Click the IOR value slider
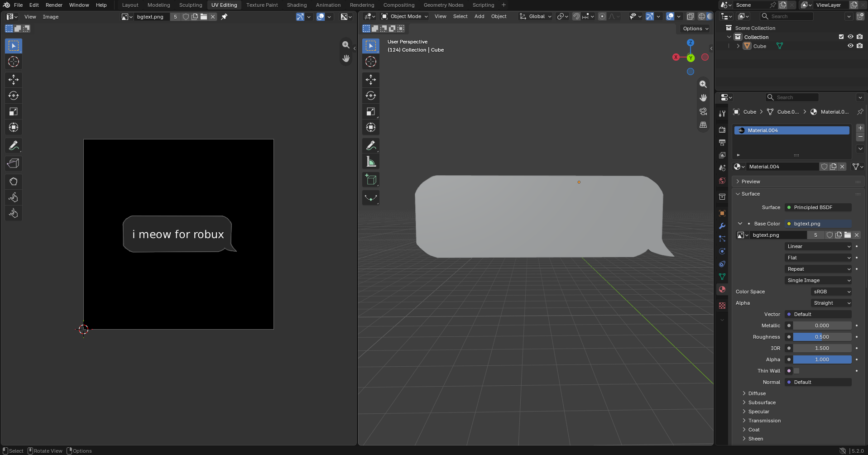This screenshot has height=455, width=868. (822, 348)
